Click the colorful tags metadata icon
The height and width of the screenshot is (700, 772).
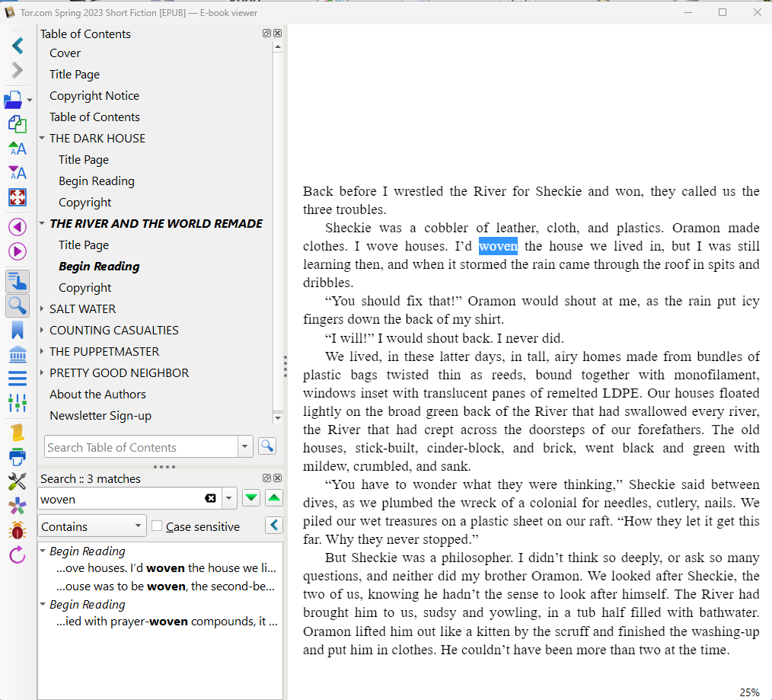click(x=18, y=506)
